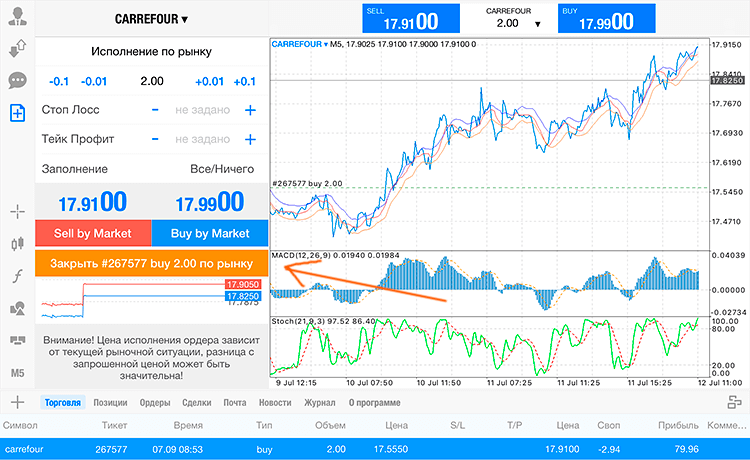The height and width of the screenshot is (460, 750).
Task: Click the large 17.9900 buy price in panel
Action: (x=210, y=202)
